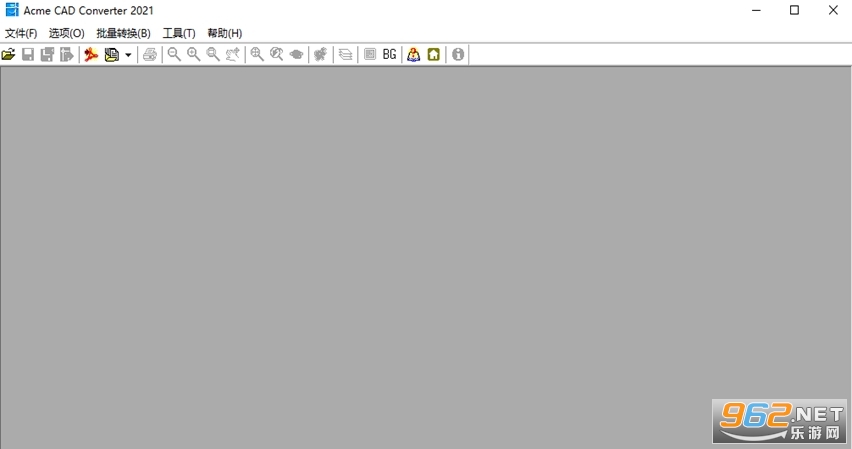Image resolution: width=852 pixels, height=449 pixels.
Task: Click the zoom extents crosshair magnifier
Action: click(257, 54)
